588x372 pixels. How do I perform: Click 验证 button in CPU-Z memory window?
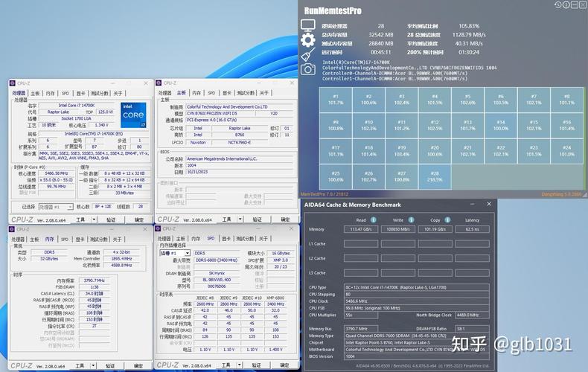(x=110, y=365)
